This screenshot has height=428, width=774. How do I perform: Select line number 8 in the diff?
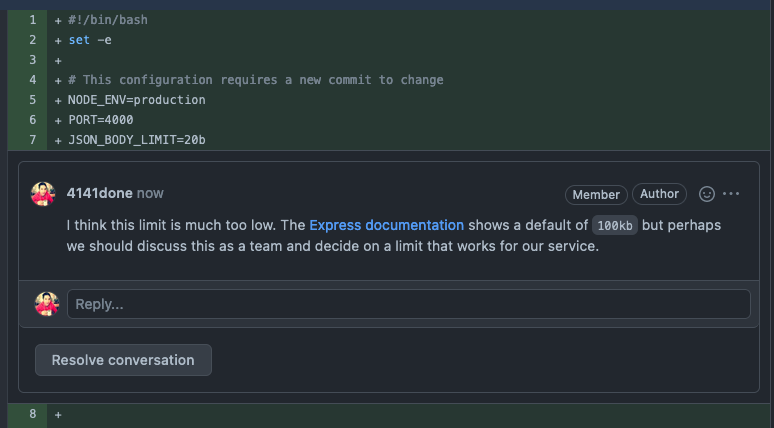coord(32,414)
